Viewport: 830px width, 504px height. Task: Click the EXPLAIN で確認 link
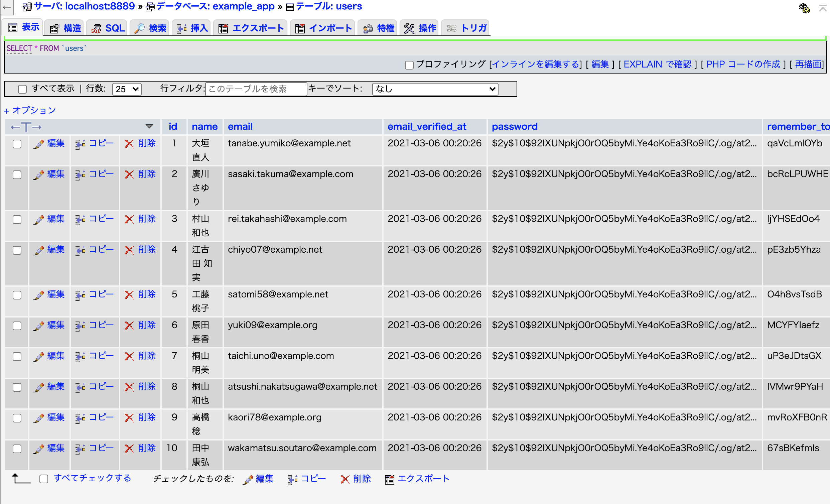point(656,64)
